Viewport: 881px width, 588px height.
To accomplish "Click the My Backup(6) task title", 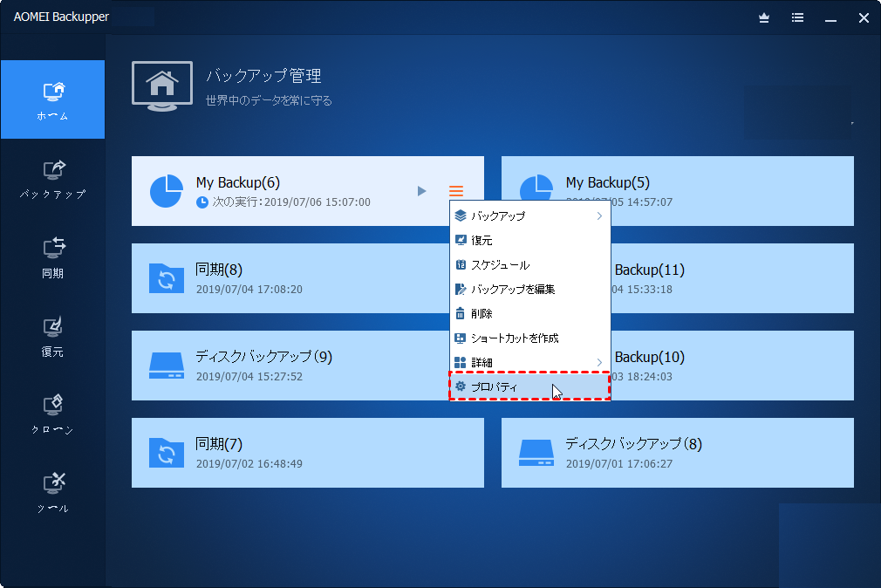I will click(237, 182).
